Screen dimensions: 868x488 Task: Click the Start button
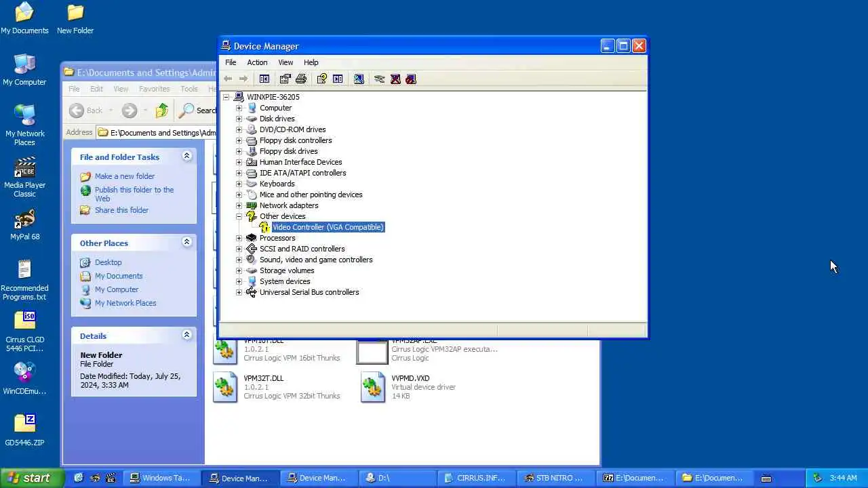[32, 478]
